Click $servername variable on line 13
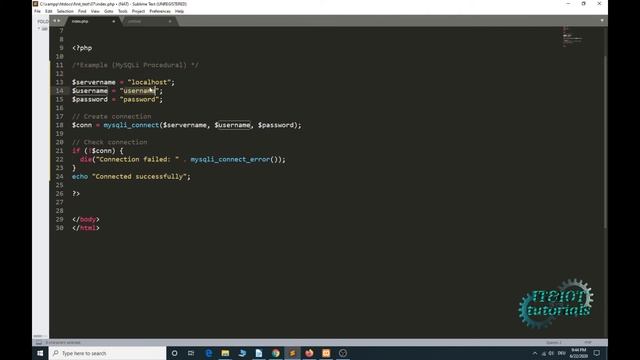Viewport: 640px width, 360px height. [x=93, y=82]
